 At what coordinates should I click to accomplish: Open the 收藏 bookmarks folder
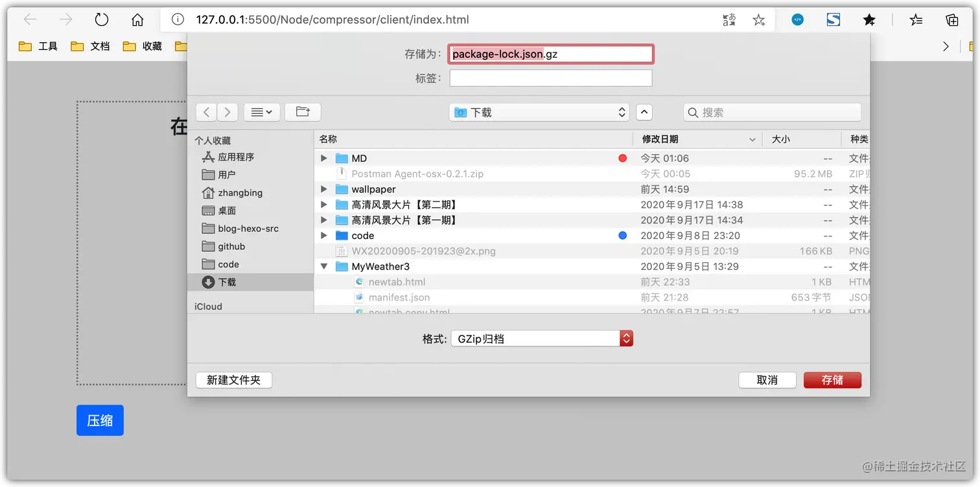[143, 46]
